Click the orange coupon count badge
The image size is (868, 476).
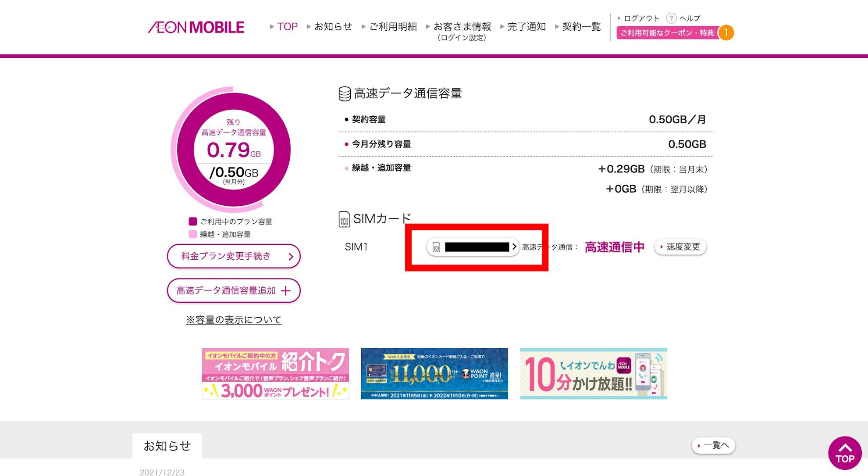726,32
